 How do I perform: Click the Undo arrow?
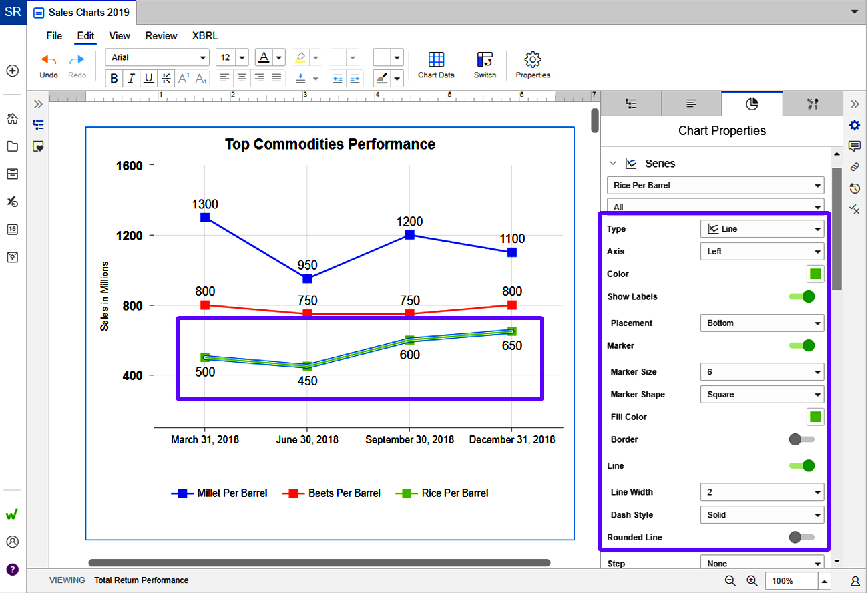49,60
